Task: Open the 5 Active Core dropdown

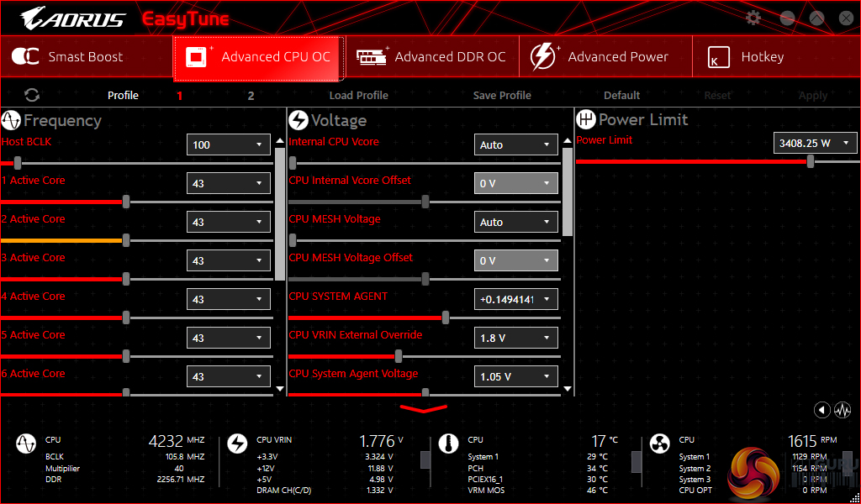Action: point(229,338)
